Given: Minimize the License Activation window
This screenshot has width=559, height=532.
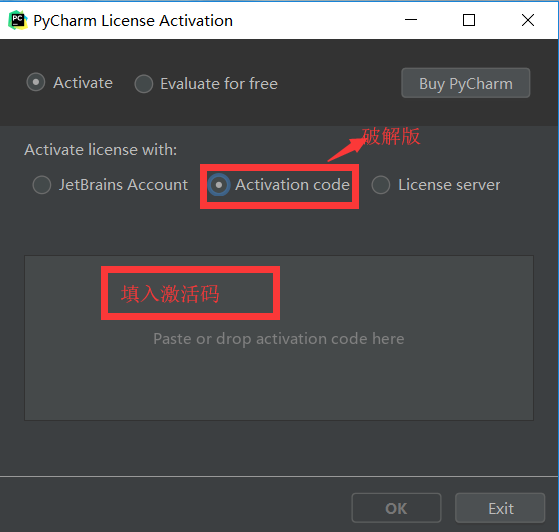Looking at the screenshot, I should click(411, 20).
